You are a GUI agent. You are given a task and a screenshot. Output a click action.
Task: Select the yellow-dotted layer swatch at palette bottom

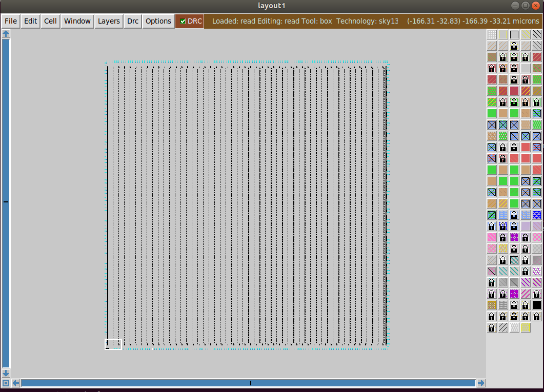point(526,328)
